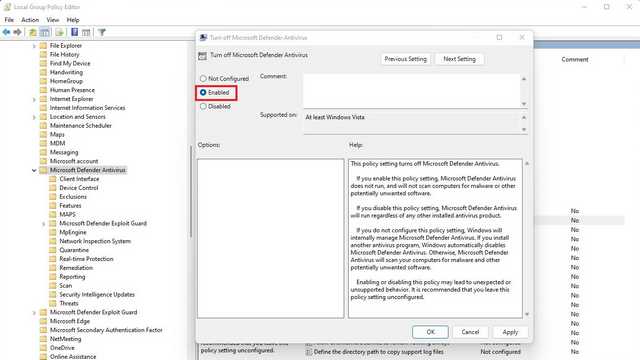
Task: Select the Features folder
Action: click(70, 206)
